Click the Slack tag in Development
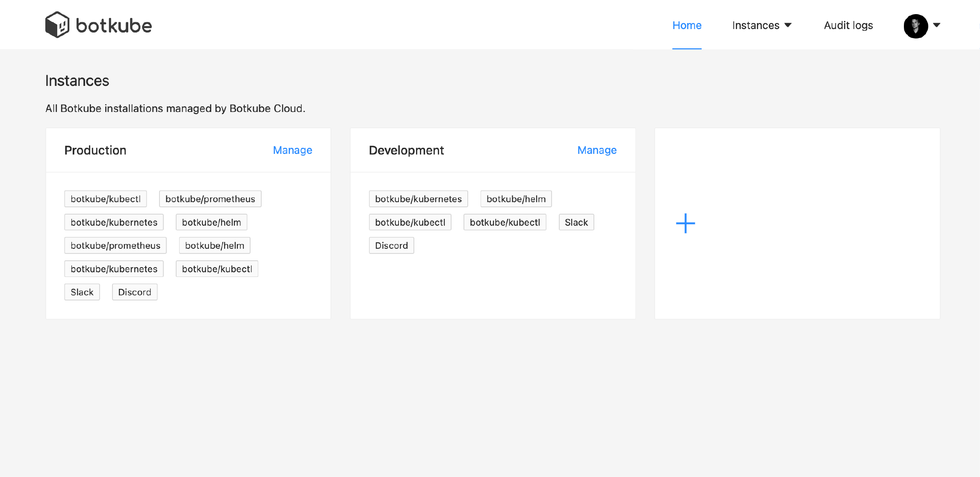The width and height of the screenshot is (980, 477). click(576, 222)
